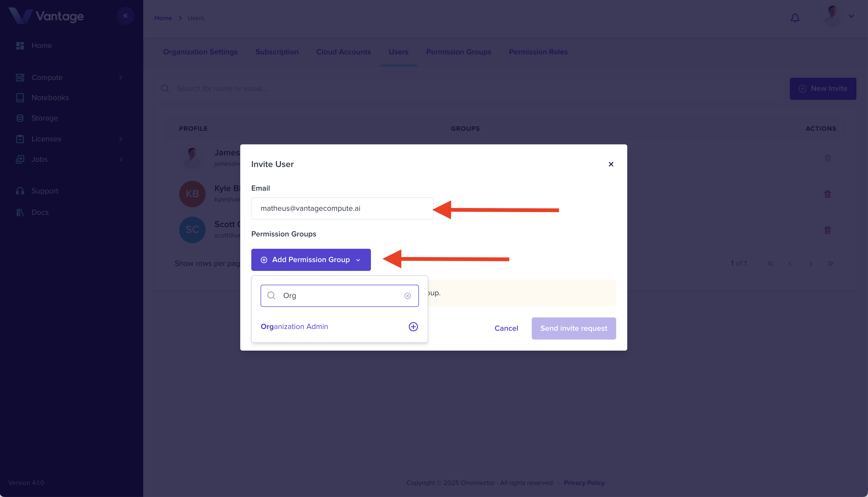868x497 pixels.
Task: Delete Kyle's user row with trash icon
Action: [x=827, y=194]
